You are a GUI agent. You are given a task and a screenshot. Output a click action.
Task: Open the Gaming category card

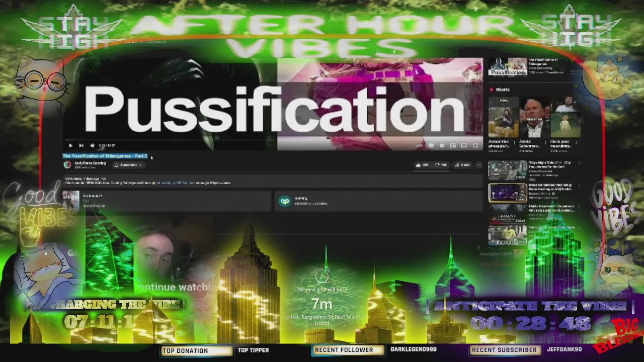coord(378,201)
